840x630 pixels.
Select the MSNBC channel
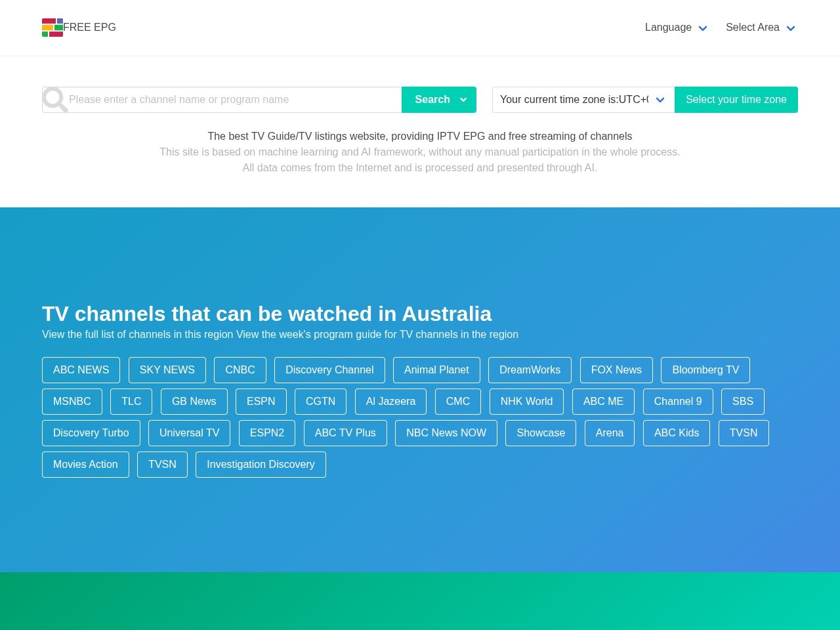pyautogui.click(x=72, y=402)
